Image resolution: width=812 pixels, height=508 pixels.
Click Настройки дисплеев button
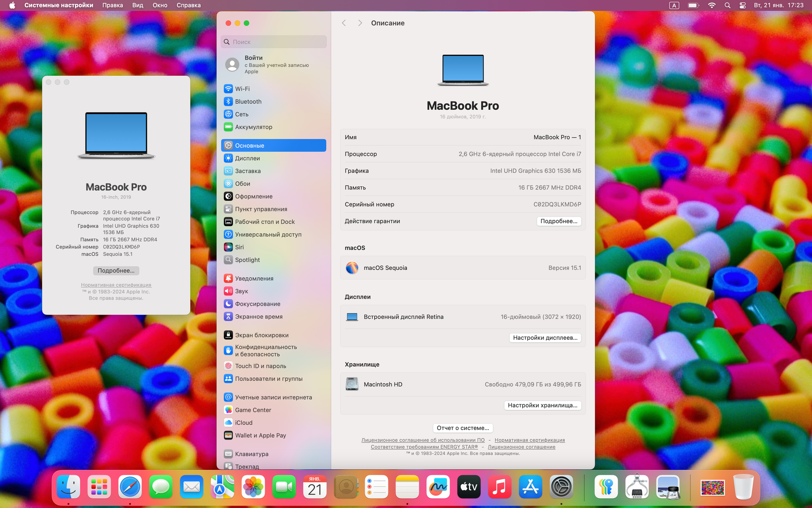click(545, 338)
